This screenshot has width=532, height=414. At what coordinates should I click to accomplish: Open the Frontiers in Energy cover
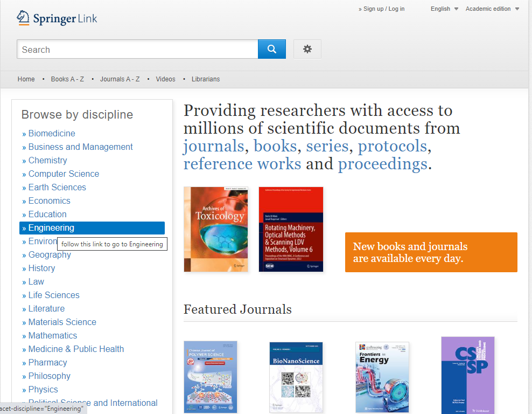click(382, 377)
